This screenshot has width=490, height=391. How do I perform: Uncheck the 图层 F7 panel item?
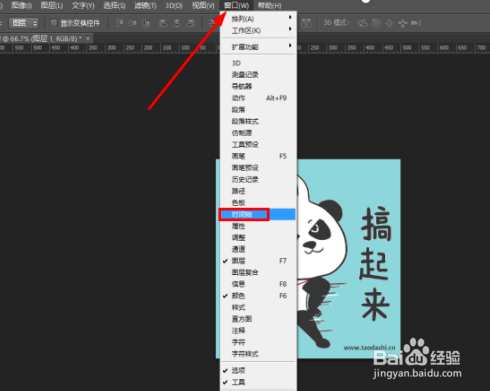[258, 261]
